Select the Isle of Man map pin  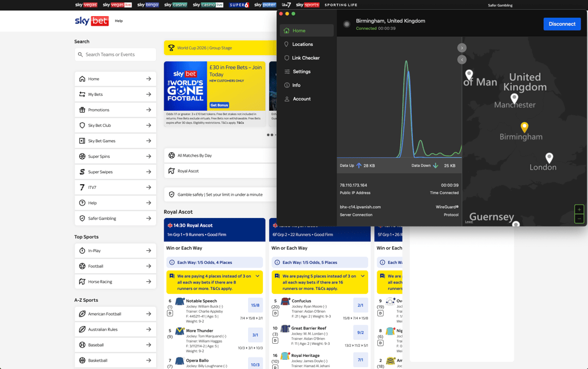[x=469, y=75]
